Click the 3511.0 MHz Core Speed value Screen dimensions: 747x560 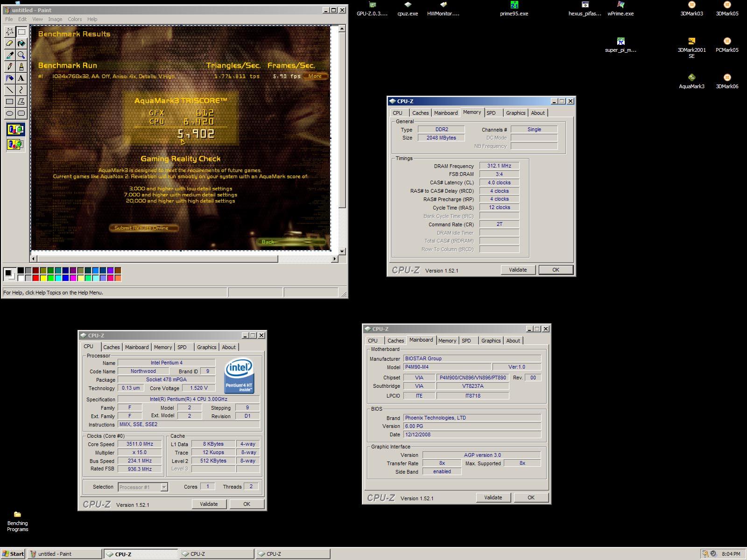pos(140,444)
